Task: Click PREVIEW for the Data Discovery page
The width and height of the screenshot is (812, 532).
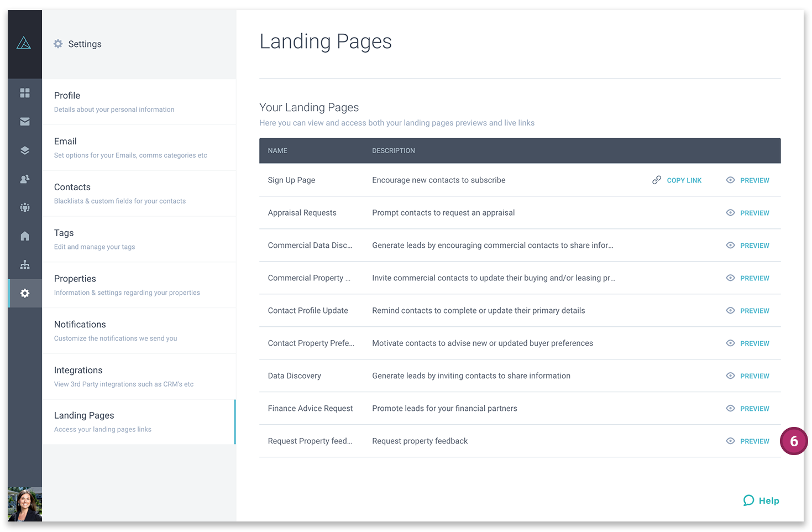Action: (755, 375)
